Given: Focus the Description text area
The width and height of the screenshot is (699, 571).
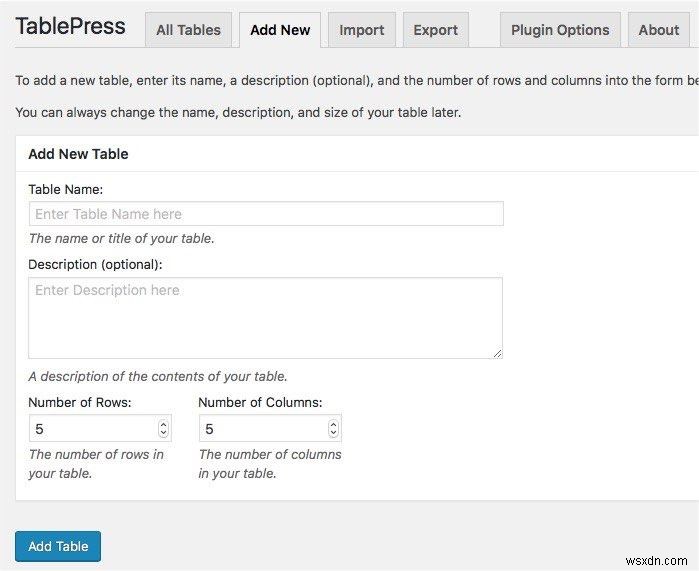Looking at the screenshot, I should (x=266, y=318).
